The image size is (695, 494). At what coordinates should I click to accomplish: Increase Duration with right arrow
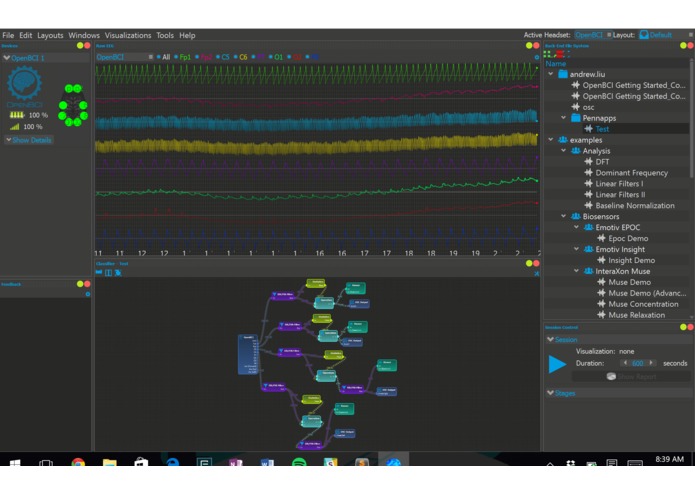coord(651,363)
